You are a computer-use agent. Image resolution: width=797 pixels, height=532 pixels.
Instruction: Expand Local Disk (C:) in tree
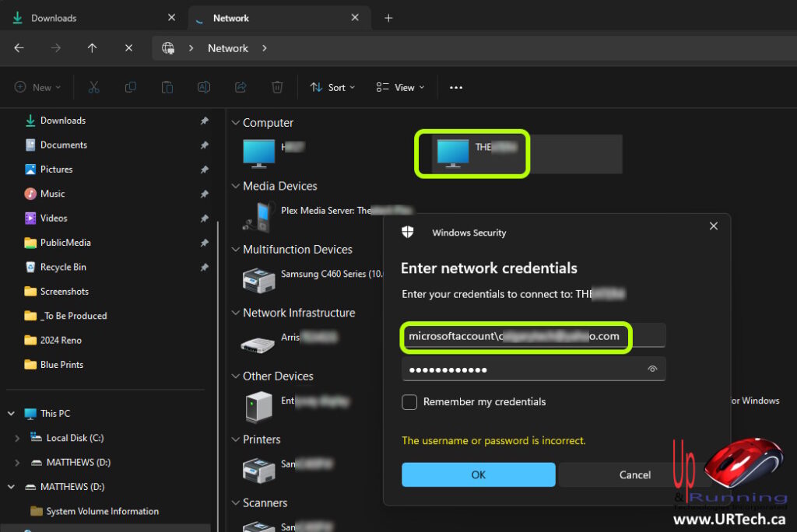17,438
